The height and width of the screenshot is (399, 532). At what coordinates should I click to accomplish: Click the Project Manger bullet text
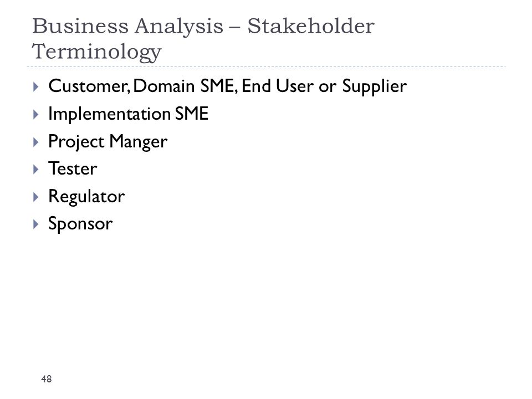[x=108, y=142]
